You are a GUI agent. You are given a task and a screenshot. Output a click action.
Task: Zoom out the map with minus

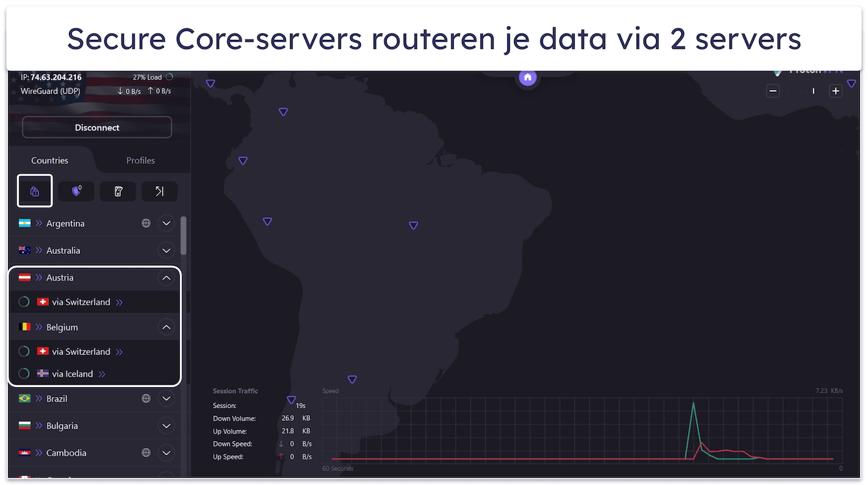[x=773, y=91]
